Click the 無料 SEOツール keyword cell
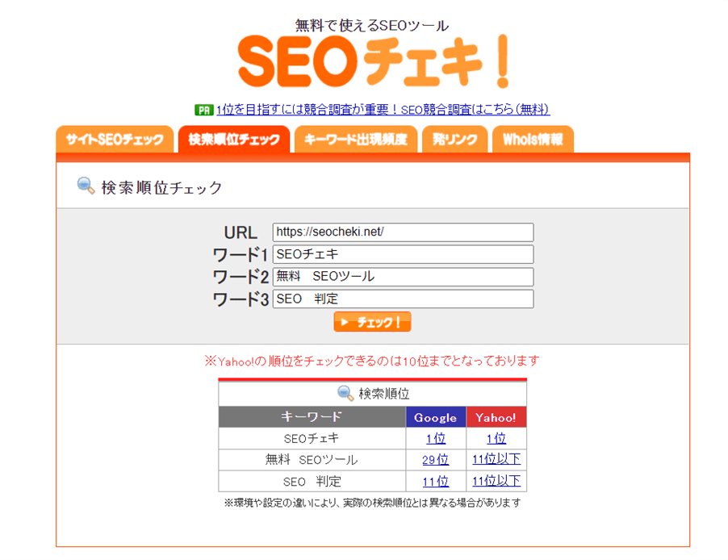 pos(312,460)
